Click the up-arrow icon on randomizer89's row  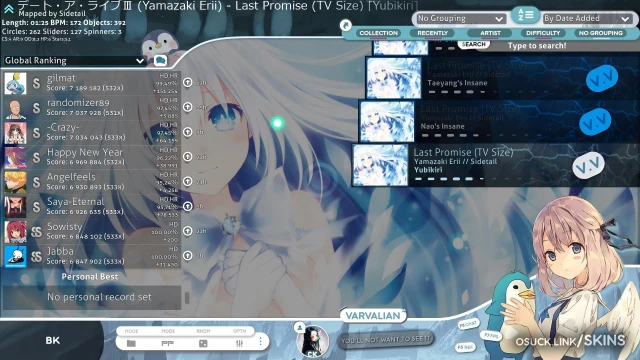click(187, 107)
